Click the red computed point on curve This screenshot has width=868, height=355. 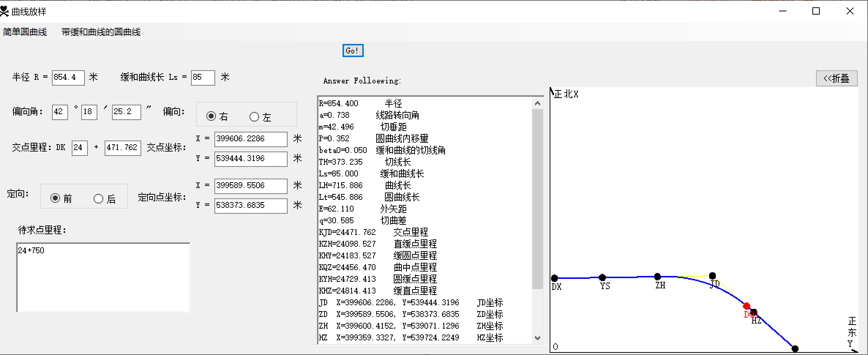pyautogui.click(x=747, y=306)
